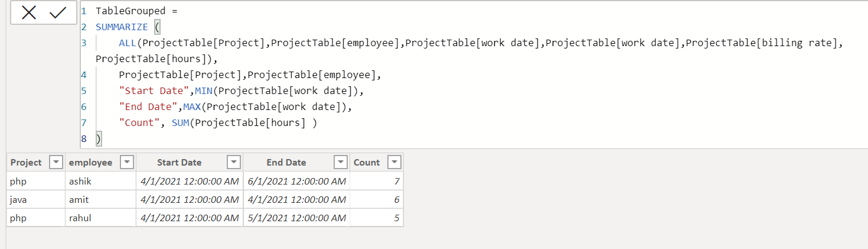This screenshot has width=868, height=249.
Task: Click the 'amit' employee cell
Action: [100, 199]
